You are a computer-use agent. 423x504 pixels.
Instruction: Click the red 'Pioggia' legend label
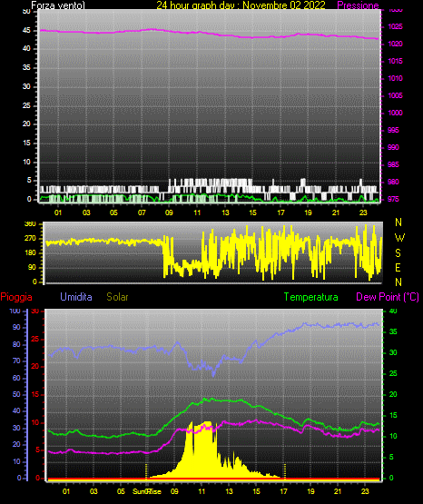point(16,297)
